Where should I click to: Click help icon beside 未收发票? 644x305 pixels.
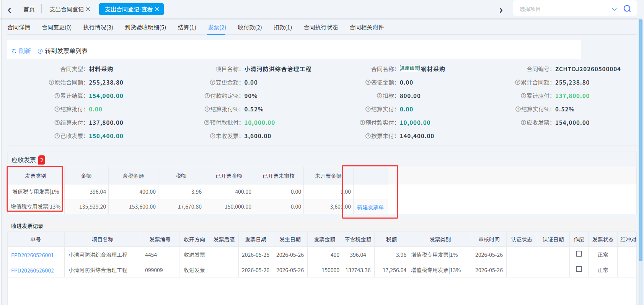212,136
